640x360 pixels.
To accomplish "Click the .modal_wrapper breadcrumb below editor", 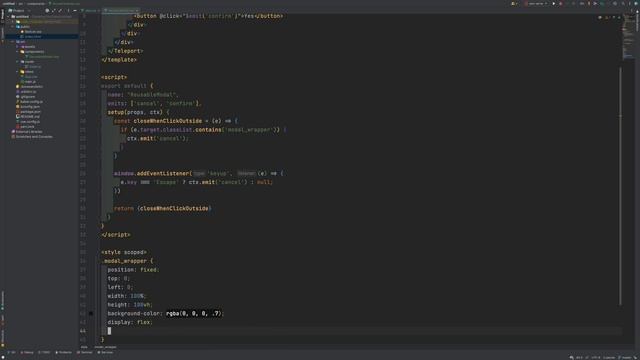I will pyautogui.click(x=105, y=347).
